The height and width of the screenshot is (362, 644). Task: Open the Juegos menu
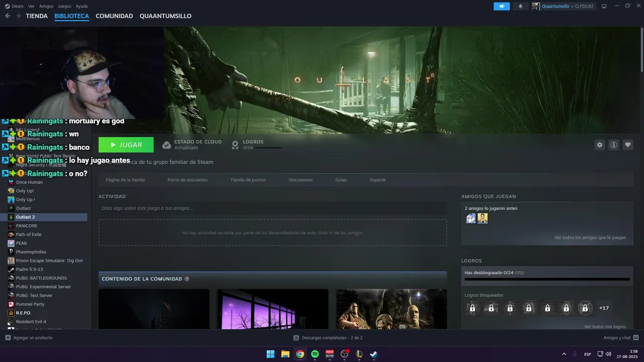point(64,6)
